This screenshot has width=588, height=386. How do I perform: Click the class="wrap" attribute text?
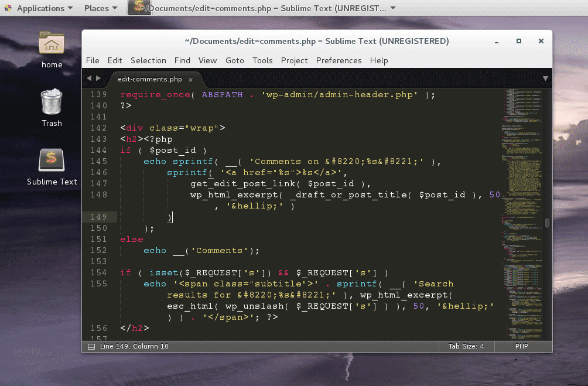click(x=184, y=128)
